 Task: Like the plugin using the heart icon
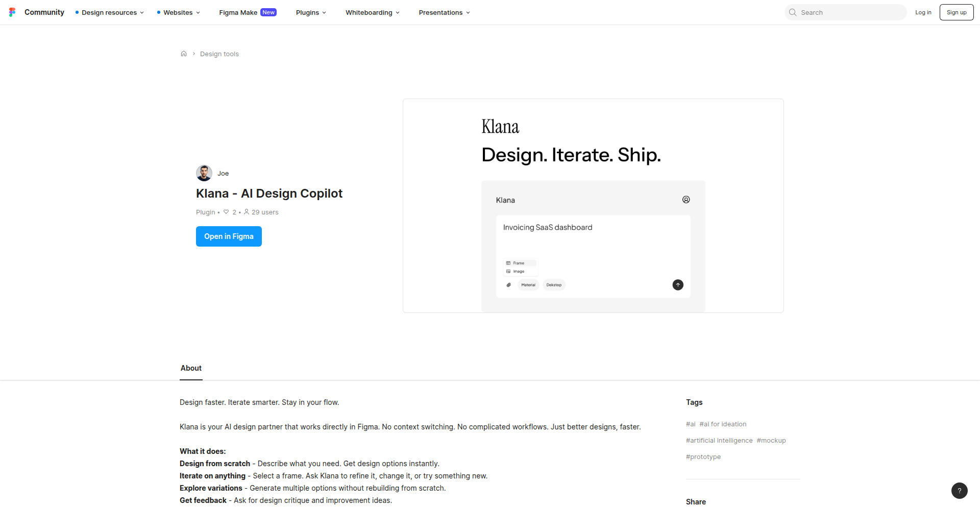tap(226, 212)
